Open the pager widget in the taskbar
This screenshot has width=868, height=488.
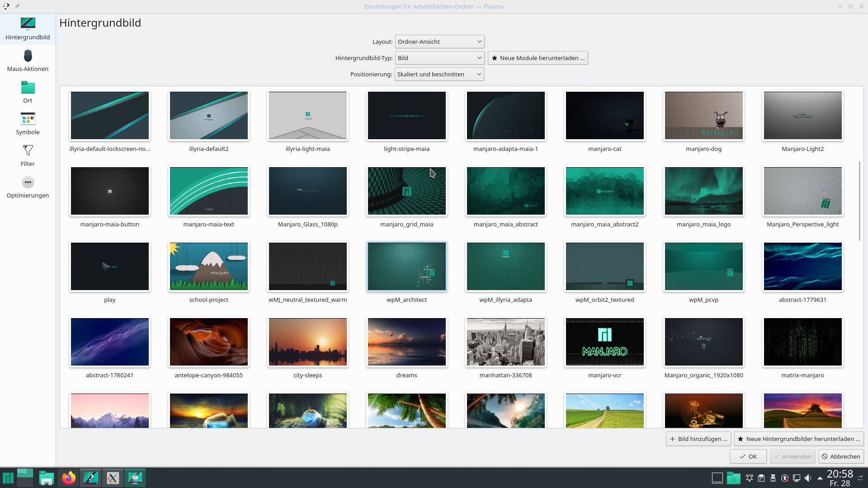[x=25, y=478]
